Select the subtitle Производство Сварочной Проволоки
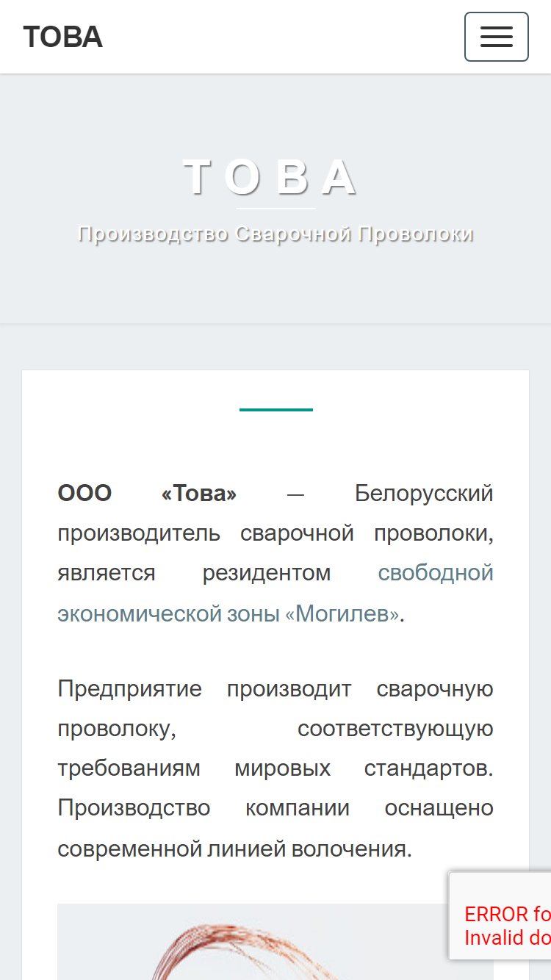 coord(275,234)
